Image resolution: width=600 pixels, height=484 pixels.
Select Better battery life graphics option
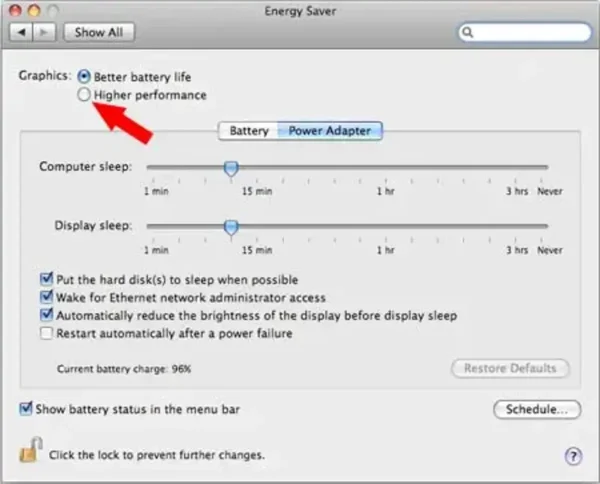pos(84,77)
